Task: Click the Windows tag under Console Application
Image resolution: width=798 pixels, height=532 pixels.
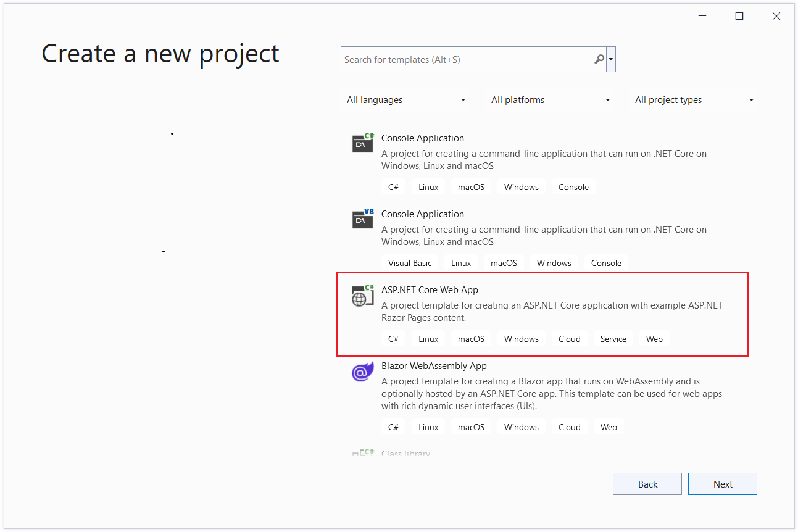Action: tap(521, 186)
